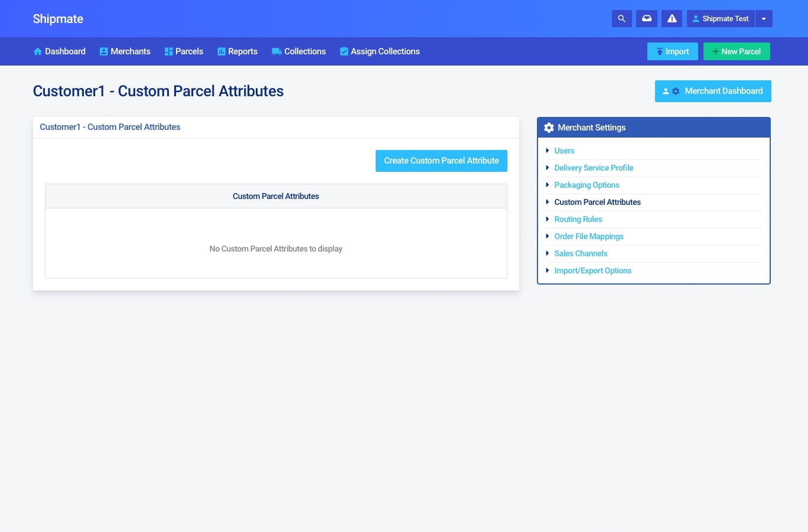Open the Delivery Service Profile link
This screenshot has width=808, height=532.
click(x=594, y=168)
